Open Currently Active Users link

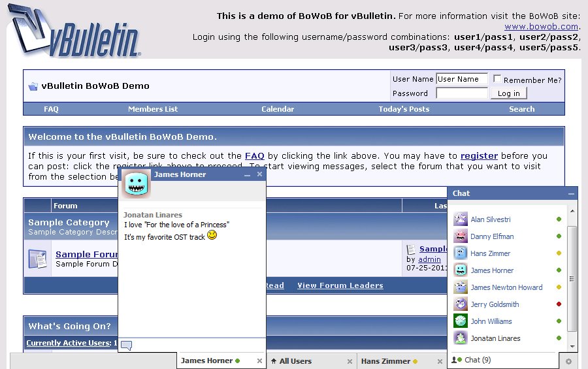[x=69, y=343]
